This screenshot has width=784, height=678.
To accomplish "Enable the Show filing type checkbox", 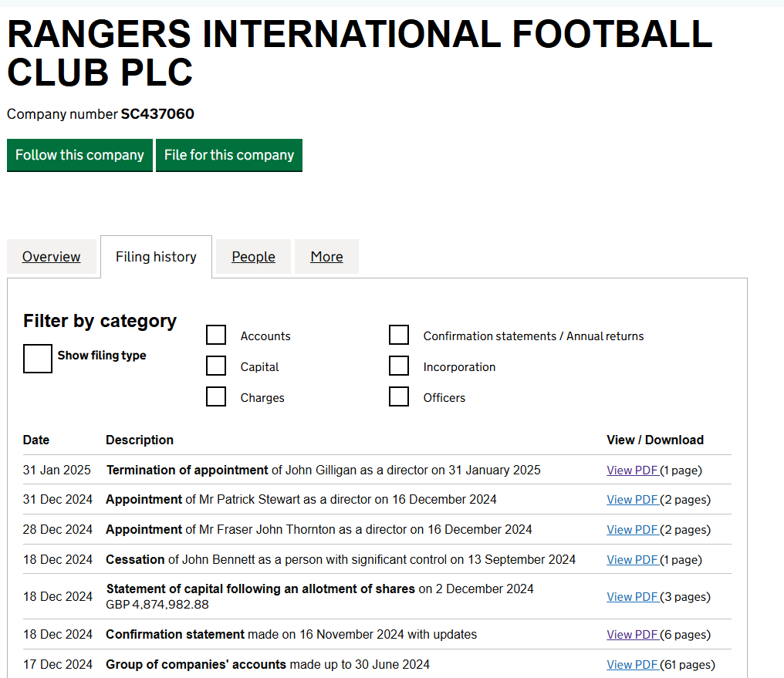I will pyautogui.click(x=38, y=358).
